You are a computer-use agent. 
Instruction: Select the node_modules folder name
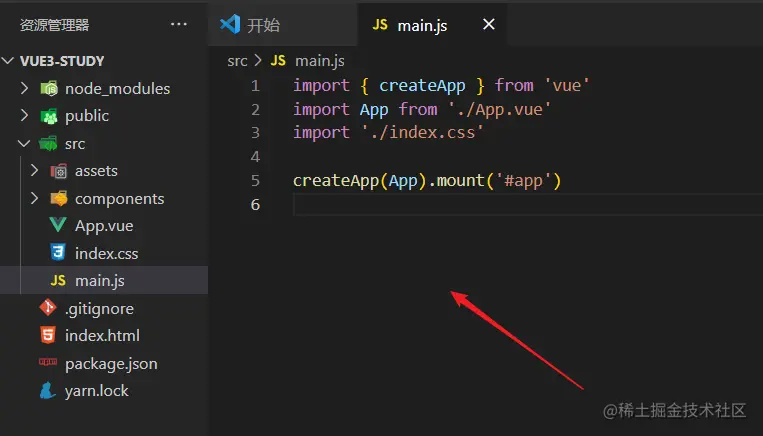(x=118, y=89)
